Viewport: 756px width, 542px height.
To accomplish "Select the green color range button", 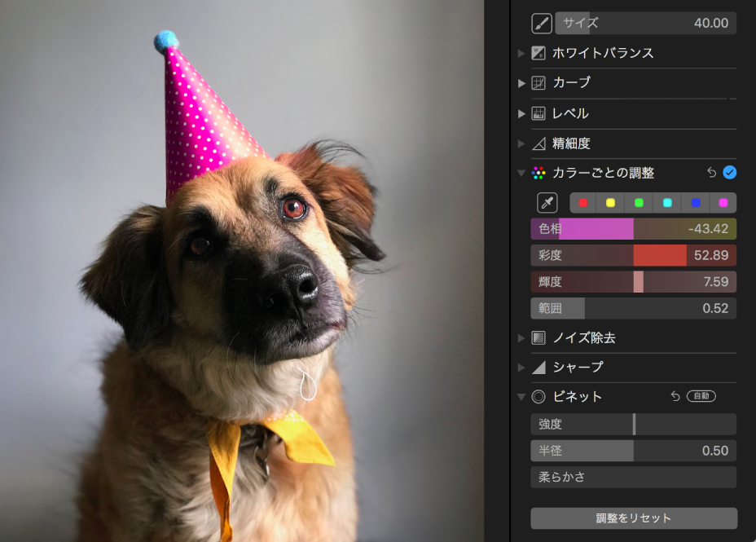I will click(x=639, y=202).
